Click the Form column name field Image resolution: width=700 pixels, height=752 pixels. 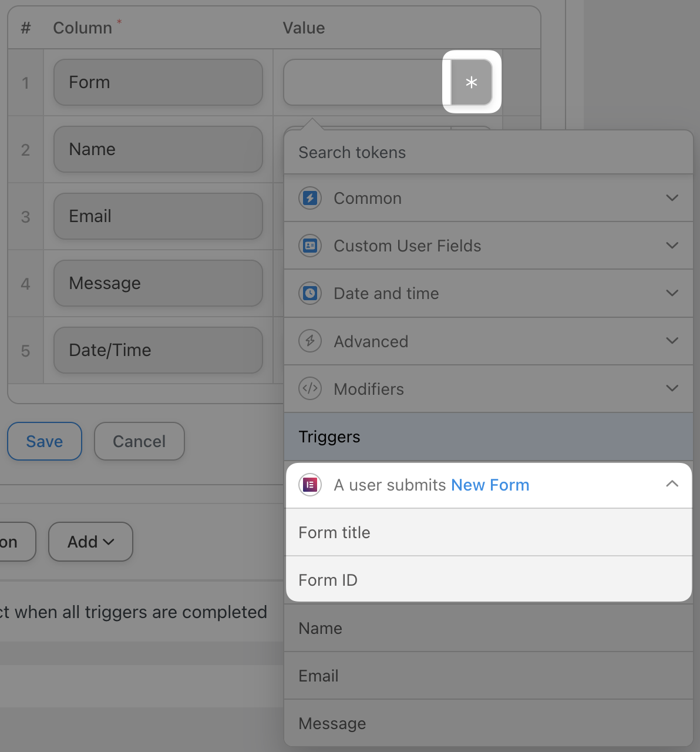158,82
